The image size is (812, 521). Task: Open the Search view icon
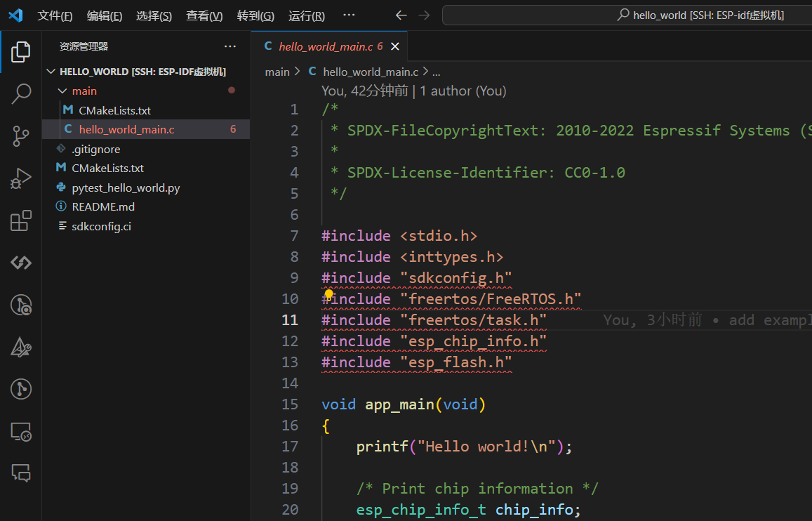pos(21,93)
